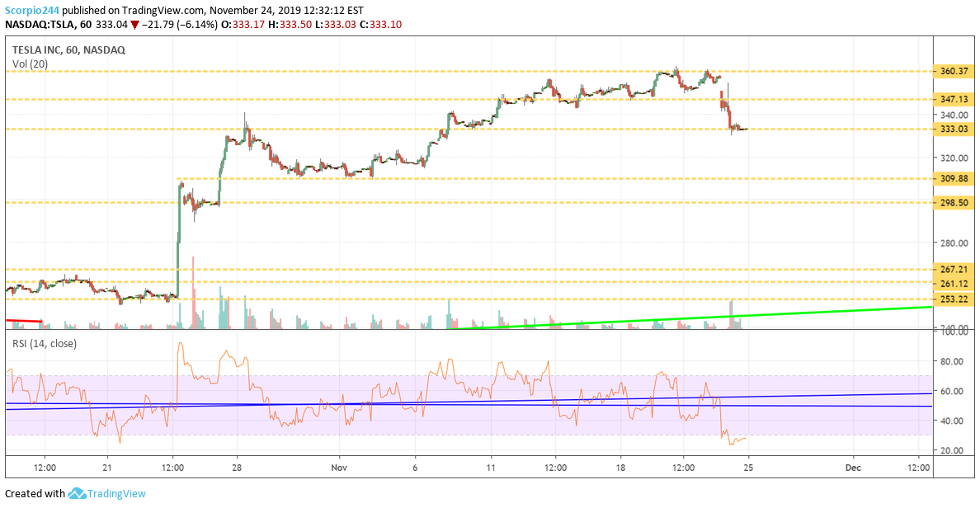The image size is (980, 508).
Task: Click the last price value 333.04
Action: (x=111, y=25)
